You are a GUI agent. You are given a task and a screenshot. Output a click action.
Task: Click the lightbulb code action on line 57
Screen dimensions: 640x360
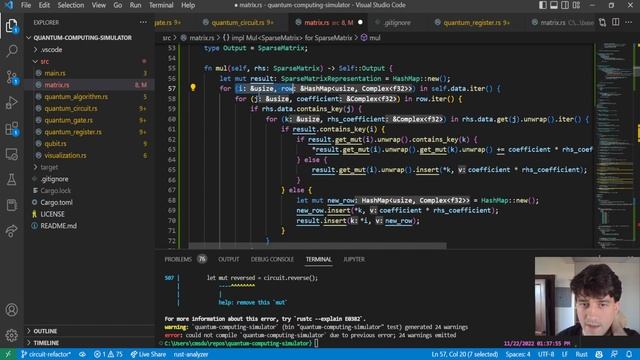point(193,87)
